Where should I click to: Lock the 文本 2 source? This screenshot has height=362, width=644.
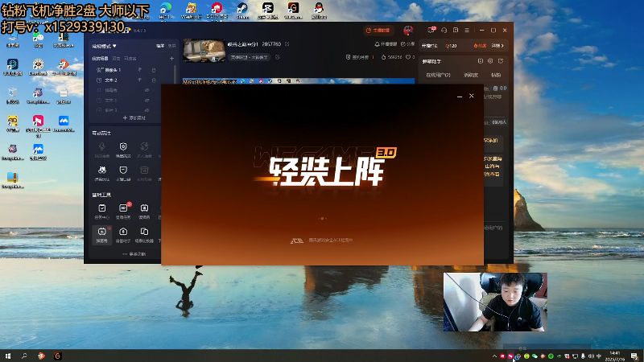[x=154, y=80]
